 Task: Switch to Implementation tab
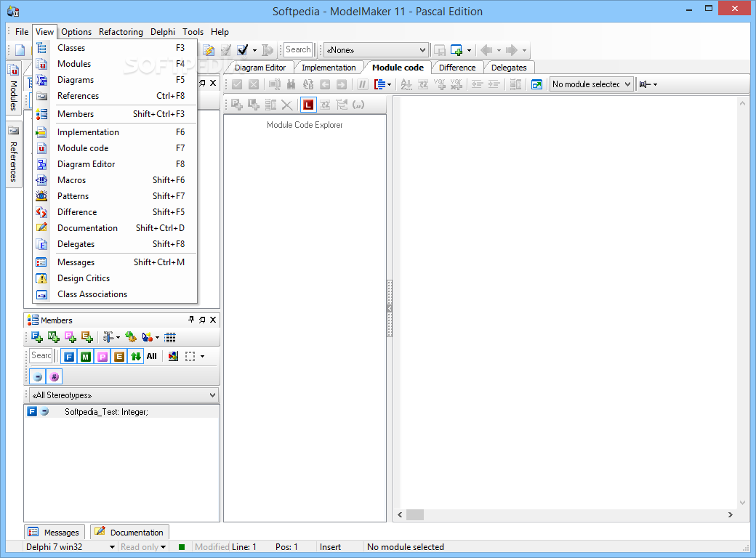[x=329, y=68]
